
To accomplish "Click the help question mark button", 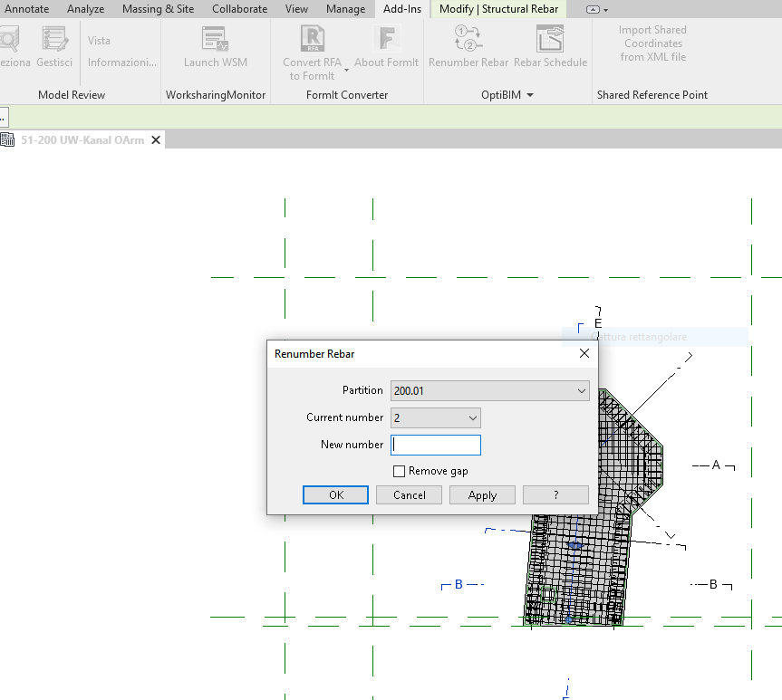I will point(555,494).
